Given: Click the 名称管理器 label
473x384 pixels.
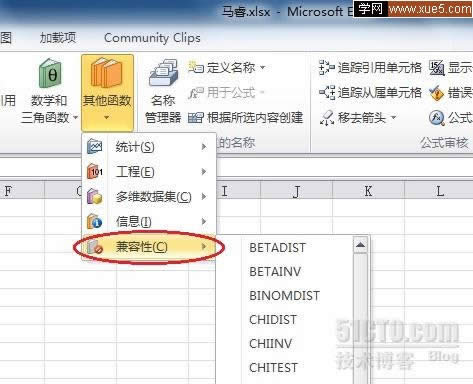Looking at the screenshot, I should tap(163, 109).
